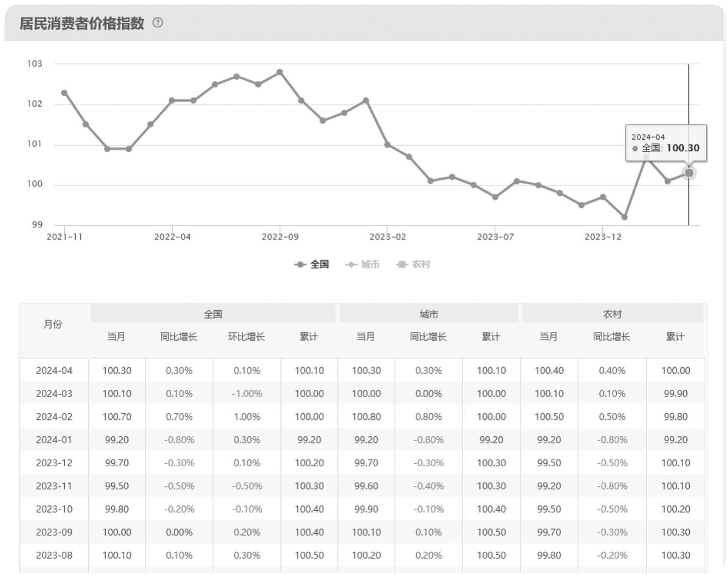Click the 累计 header under 农村
Image resolution: width=728 pixels, height=575 pixels.
pos(675,337)
